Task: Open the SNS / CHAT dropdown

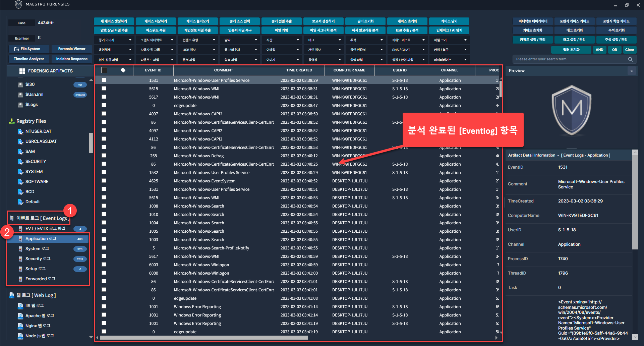Action: click(x=408, y=50)
